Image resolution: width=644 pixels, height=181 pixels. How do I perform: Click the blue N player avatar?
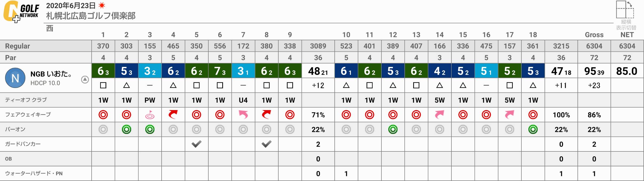[x=15, y=78]
